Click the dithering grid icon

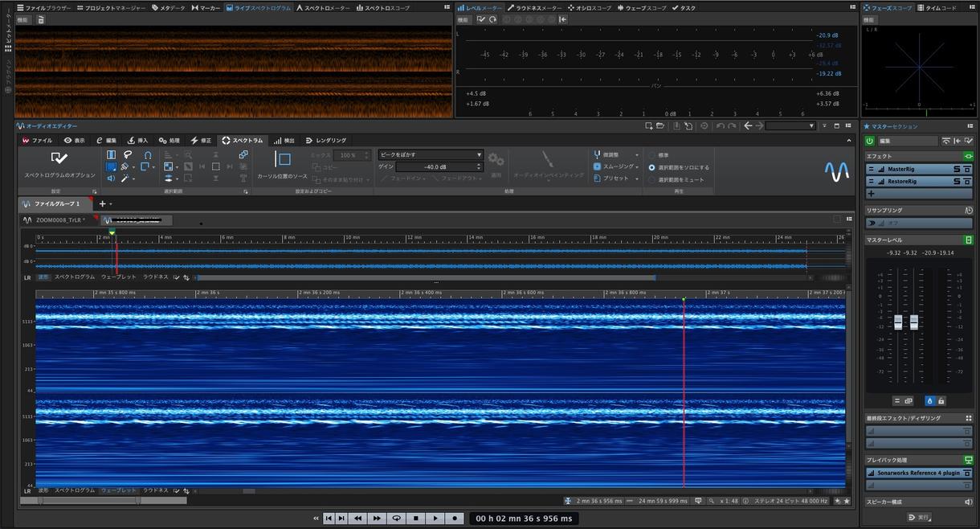tap(969, 418)
